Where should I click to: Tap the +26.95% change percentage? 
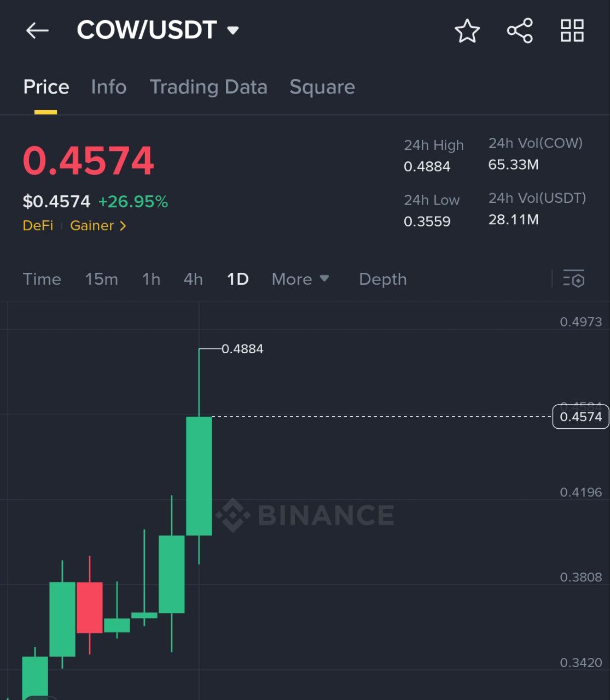coord(133,202)
